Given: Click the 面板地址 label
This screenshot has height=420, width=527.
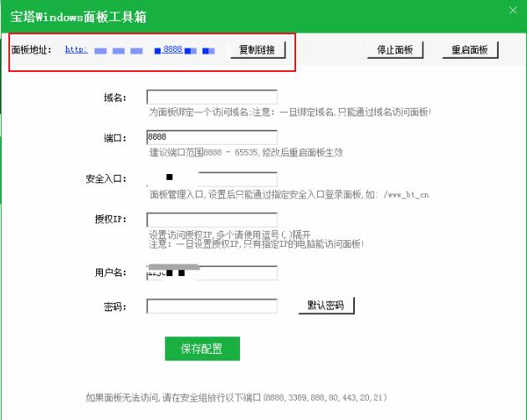Looking at the screenshot, I should coord(31,50).
